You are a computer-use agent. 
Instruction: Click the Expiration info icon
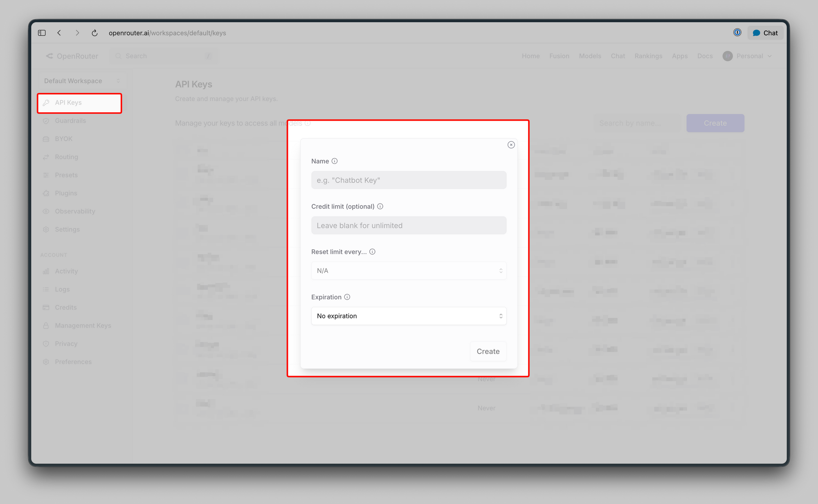(347, 297)
